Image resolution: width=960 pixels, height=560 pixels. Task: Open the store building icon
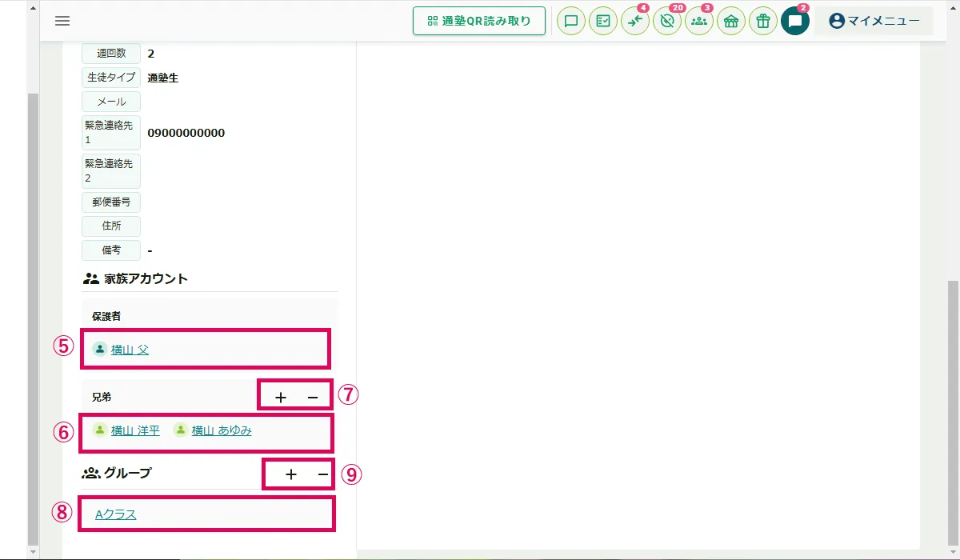click(x=731, y=22)
